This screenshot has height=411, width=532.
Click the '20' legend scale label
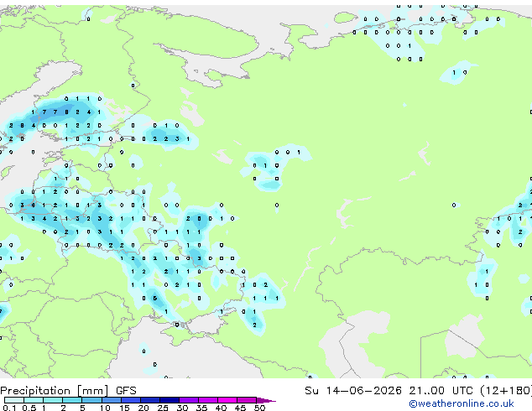[143, 408]
